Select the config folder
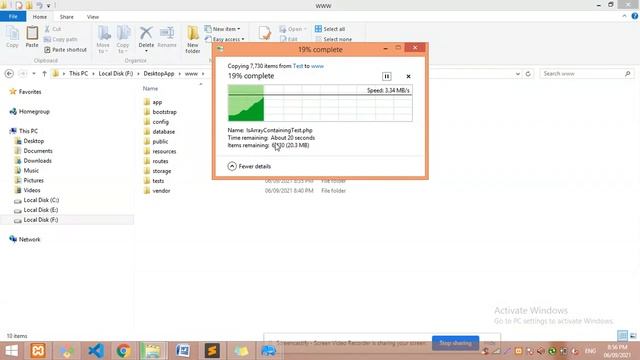The width and height of the screenshot is (640, 360). tap(156, 122)
